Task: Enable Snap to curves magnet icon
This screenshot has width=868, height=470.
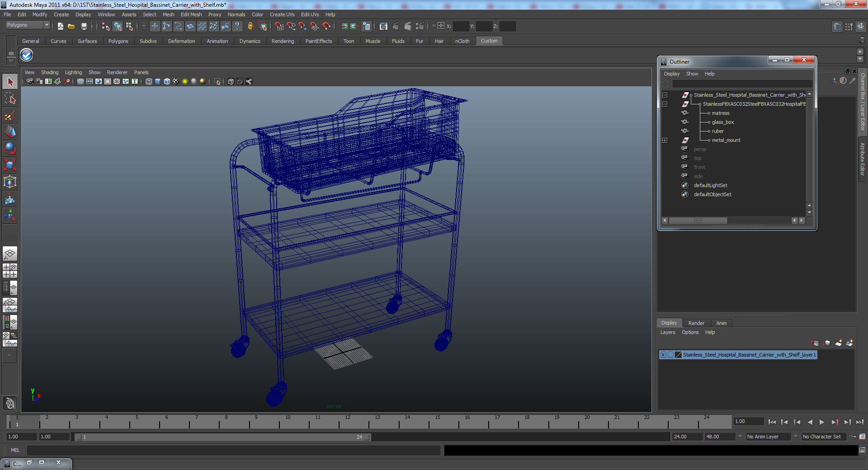Action: coord(291,26)
